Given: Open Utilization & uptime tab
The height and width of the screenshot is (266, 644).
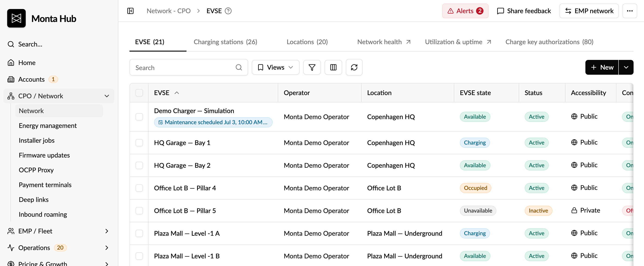Looking at the screenshot, I should (x=458, y=42).
